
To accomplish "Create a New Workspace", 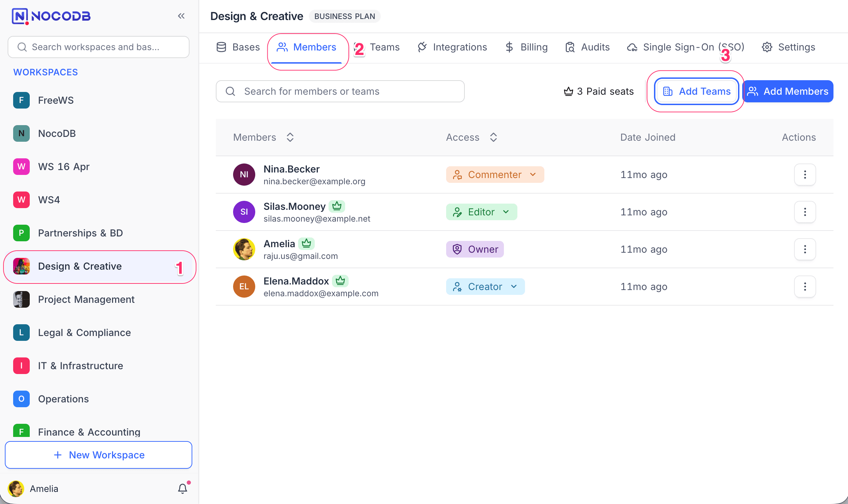I will 99,455.
